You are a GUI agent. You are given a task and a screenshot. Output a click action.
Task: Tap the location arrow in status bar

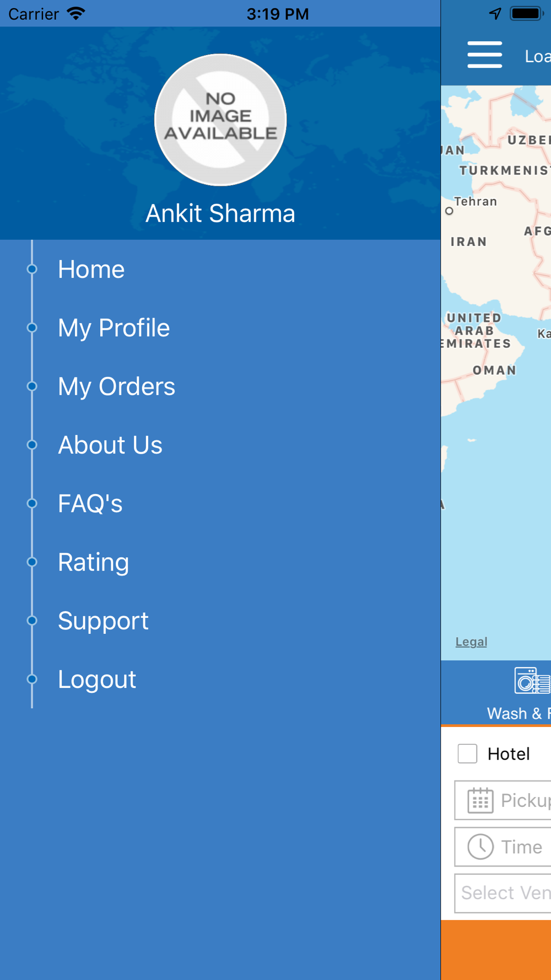point(495,14)
